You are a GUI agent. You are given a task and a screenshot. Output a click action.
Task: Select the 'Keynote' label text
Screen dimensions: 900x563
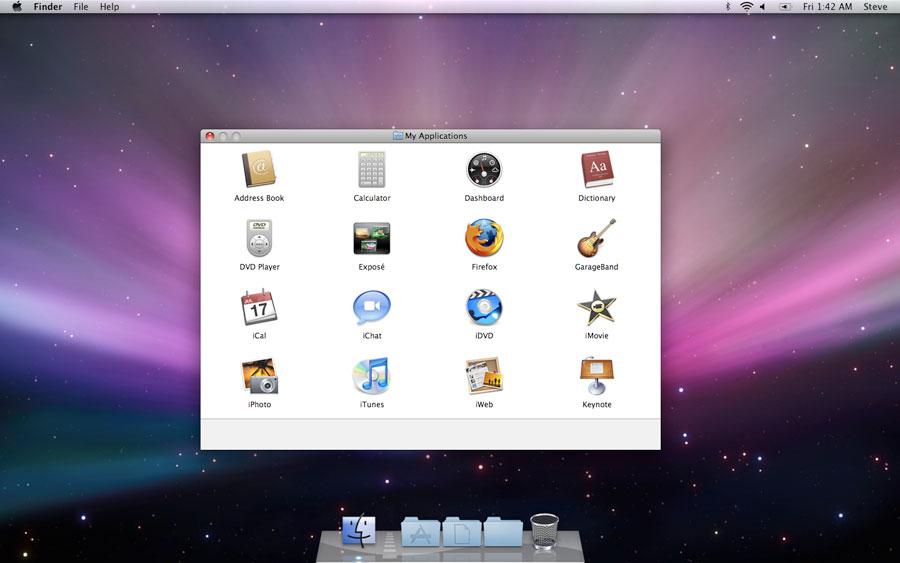coord(597,405)
